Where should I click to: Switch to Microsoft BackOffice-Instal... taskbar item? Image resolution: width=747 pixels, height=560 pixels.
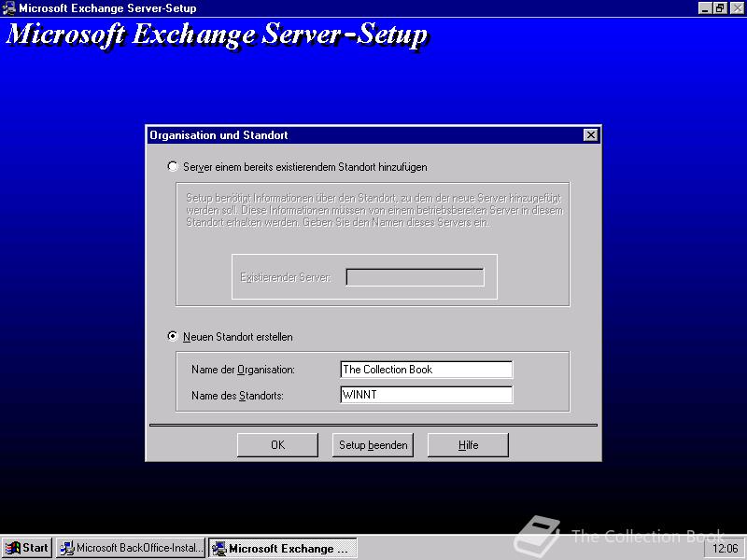(x=131, y=548)
